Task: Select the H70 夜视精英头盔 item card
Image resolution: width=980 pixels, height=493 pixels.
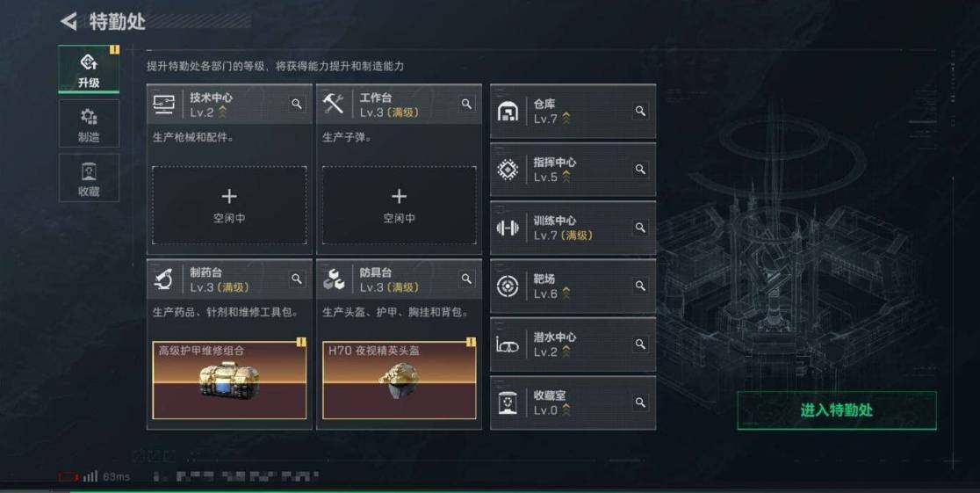Action: coord(400,380)
